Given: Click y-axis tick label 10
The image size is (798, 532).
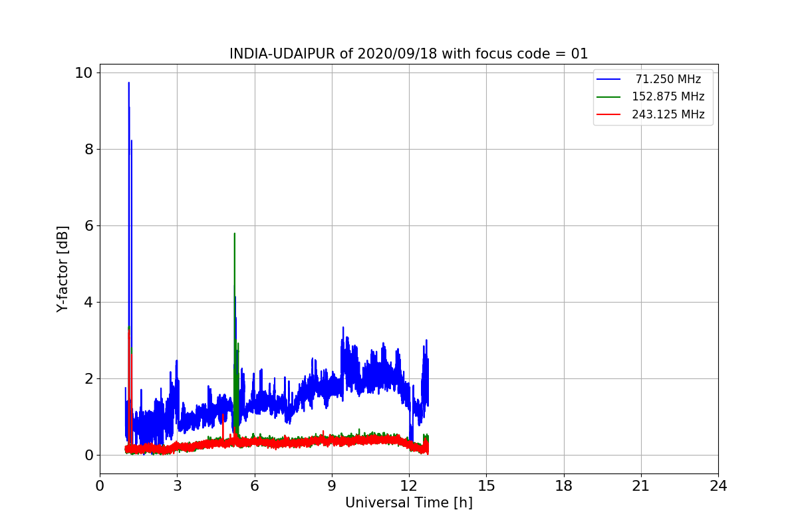Looking at the screenshot, I should [x=84, y=72].
